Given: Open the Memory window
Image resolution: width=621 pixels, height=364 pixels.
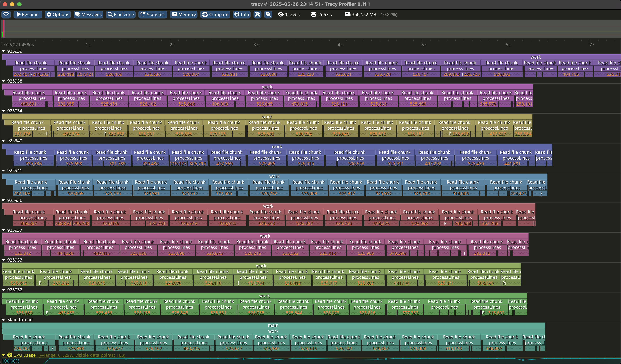Looking at the screenshot, I should click(x=184, y=15).
